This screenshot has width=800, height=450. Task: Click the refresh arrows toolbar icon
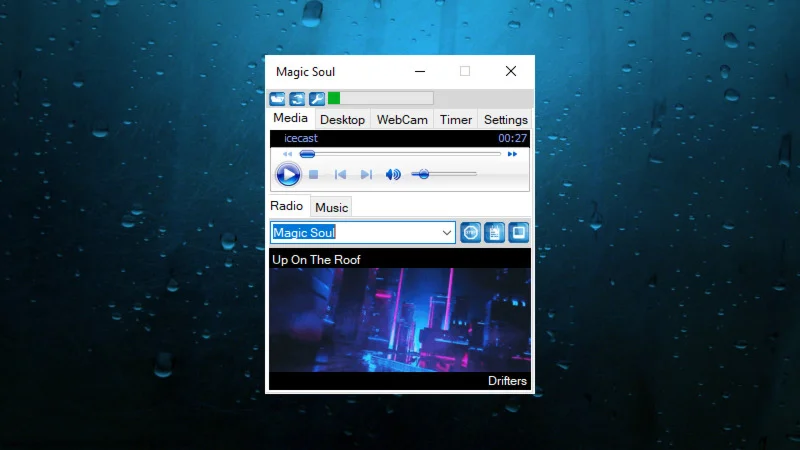tap(297, 98)
